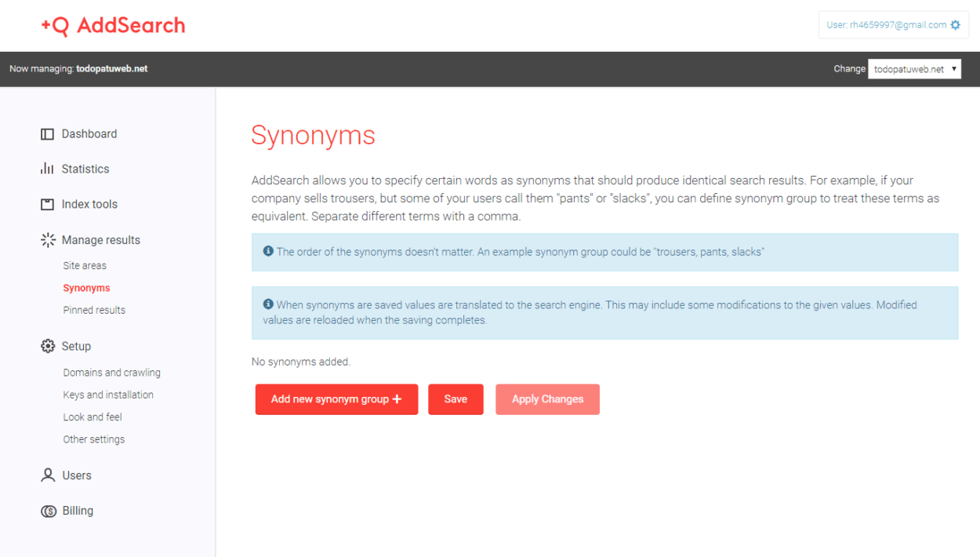This screenshot has width=980, height=557.
Task: Select Pinned results in sidebar
Action: coord(94,310)
